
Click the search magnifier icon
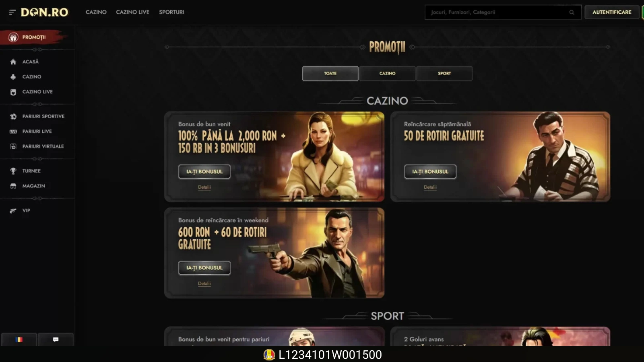(572, 12)
